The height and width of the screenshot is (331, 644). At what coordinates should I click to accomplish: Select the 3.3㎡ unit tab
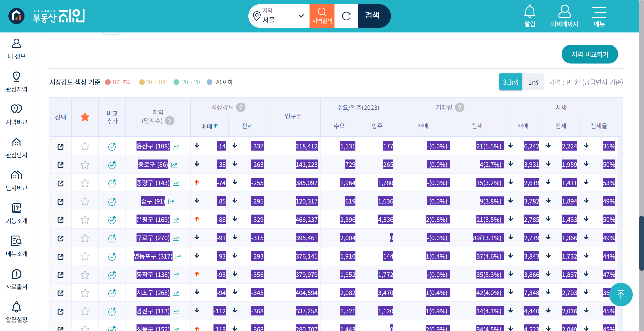511,82
